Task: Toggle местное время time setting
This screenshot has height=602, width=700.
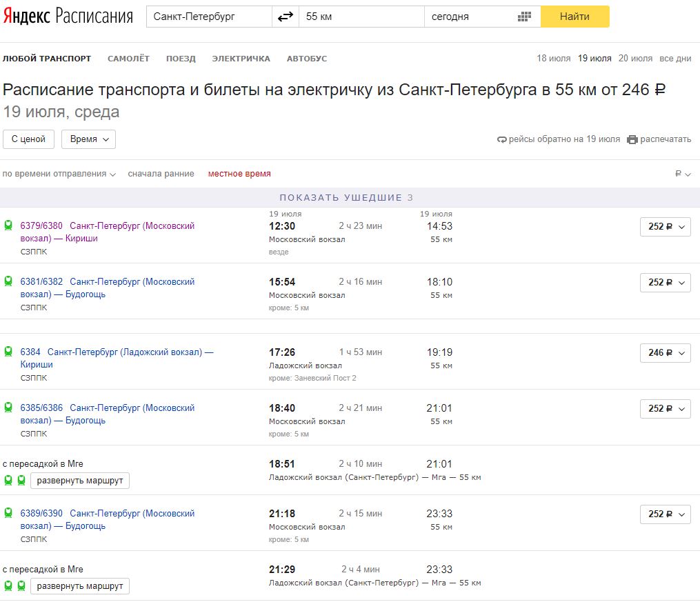Action: tap(239, 174)
